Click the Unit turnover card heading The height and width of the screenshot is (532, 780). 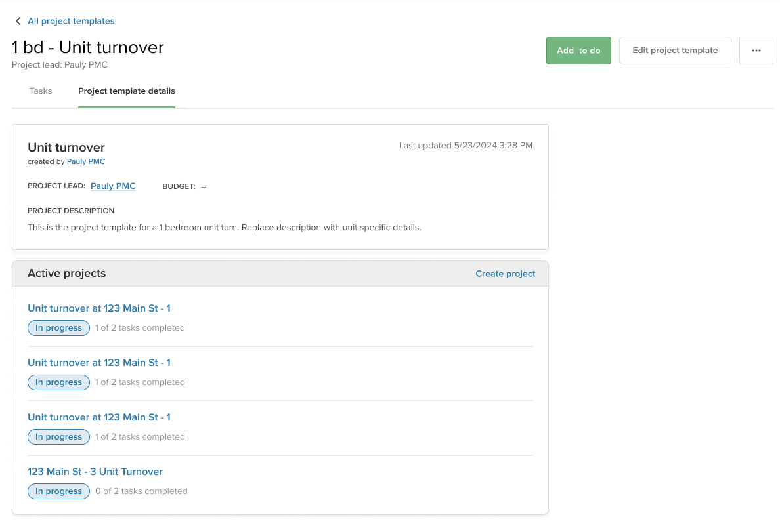pos(66,147)
